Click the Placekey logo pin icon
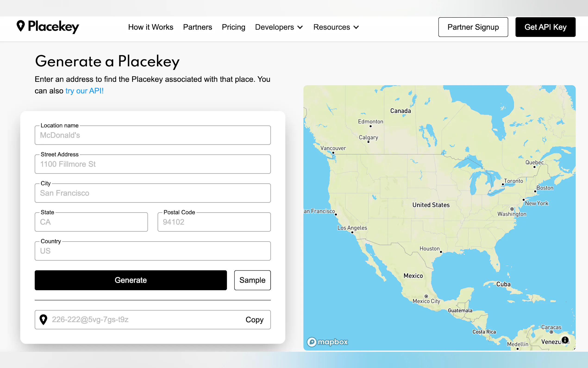The height and width of the screenshot is (368, 588). 21,25
